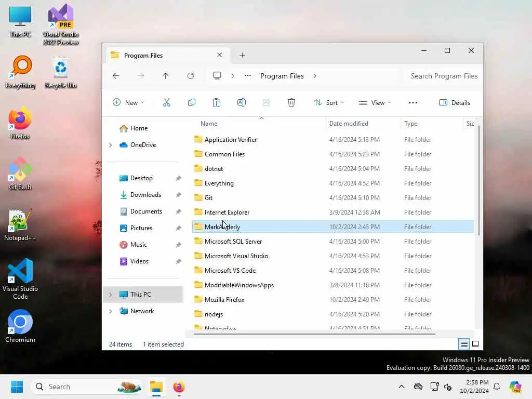This screenshot has height=399, width=532.
Task: Select the Notepad++ desktop shortcut
Action: coord(20,224)
